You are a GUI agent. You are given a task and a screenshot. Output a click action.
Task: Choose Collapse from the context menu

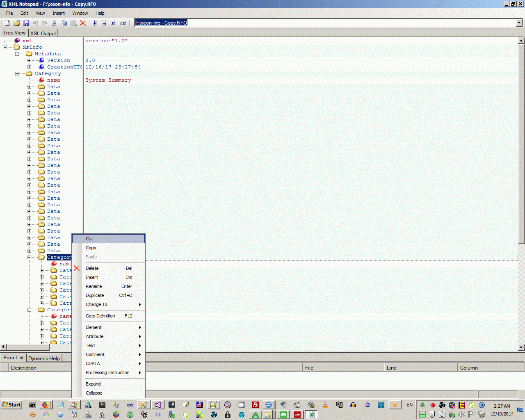pos(109,393)
